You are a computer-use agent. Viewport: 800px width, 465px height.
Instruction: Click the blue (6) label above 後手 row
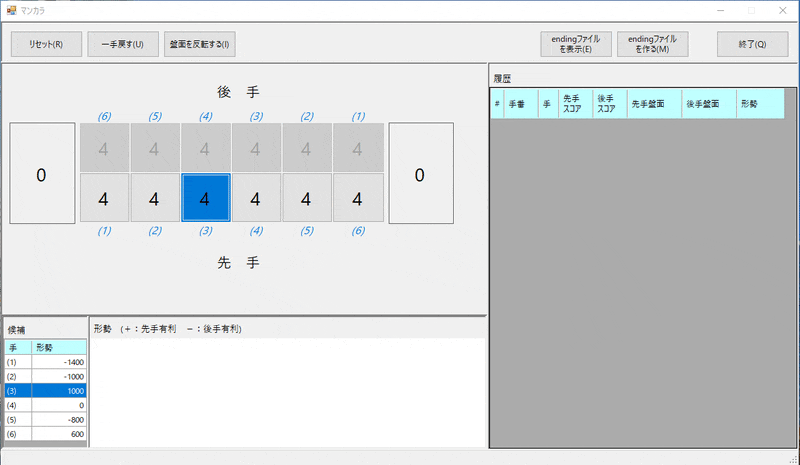click(105, 116)
